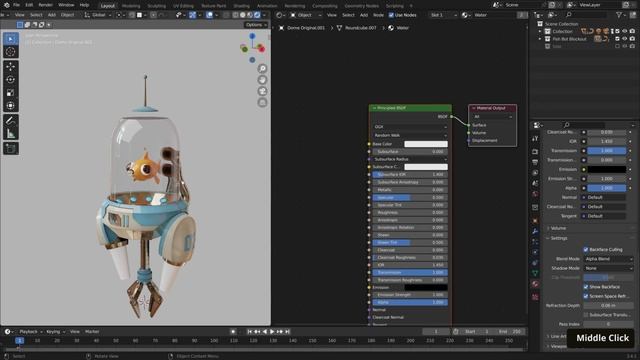Open the Random Walk subsurface method dropdown
640x360 pixels.
(x=410, y=135)
